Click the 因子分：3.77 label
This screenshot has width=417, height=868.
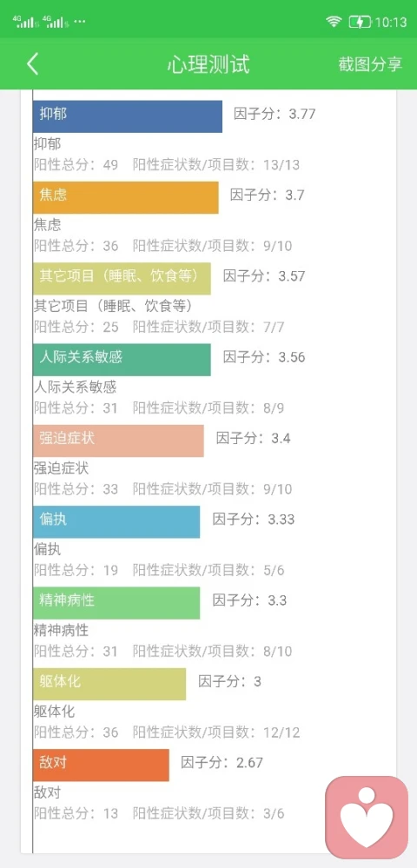[x=275, y=114]
